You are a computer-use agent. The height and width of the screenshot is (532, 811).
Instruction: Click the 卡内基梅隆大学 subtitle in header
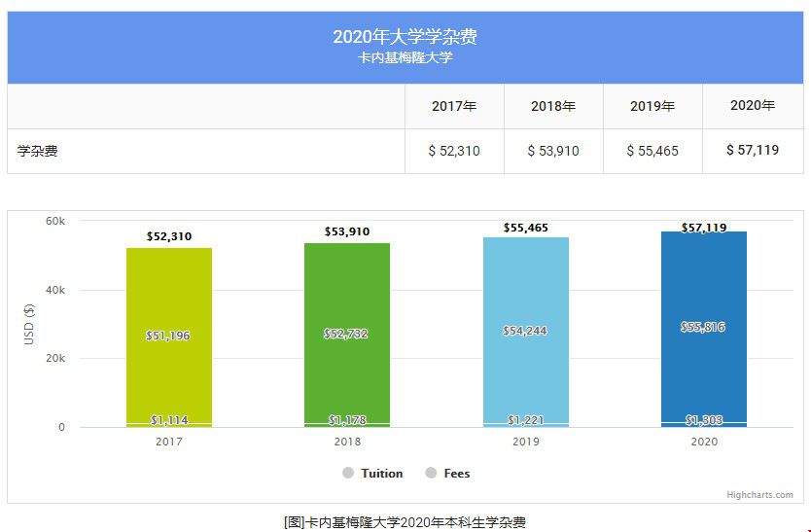405,57
